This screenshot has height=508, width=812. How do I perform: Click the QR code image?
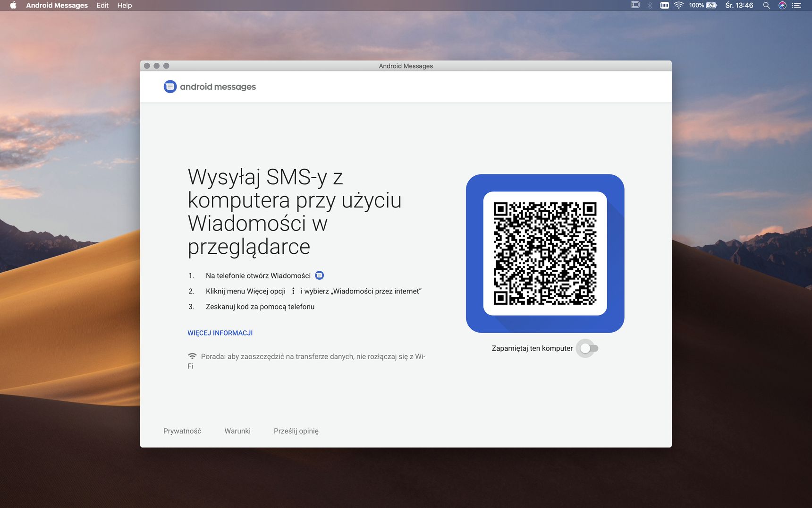pos(545,253)
